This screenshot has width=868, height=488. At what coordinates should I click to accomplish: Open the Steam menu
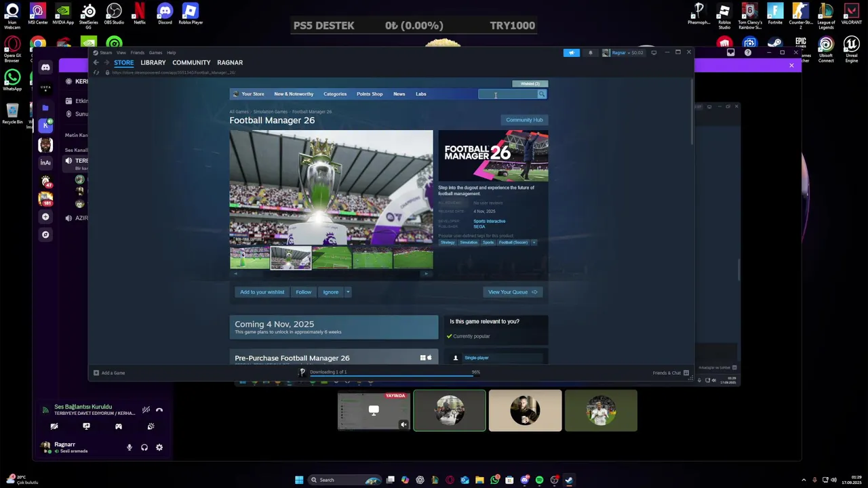click(x=106, y=52)
